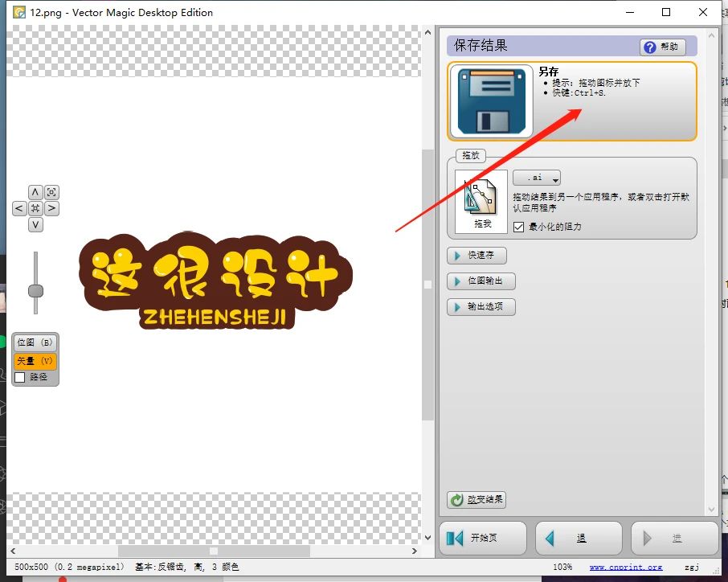Click the 拖我 drag-me vector file icon
This screenshot has height=582, width=728.
(x=481, y=201)
